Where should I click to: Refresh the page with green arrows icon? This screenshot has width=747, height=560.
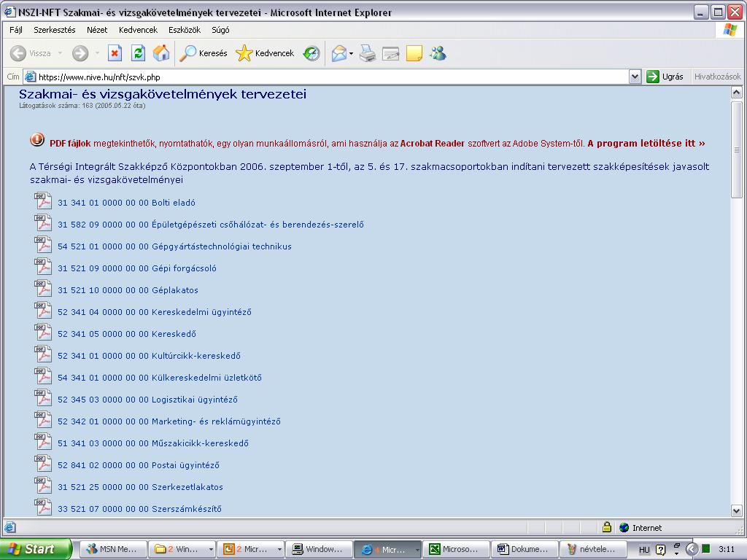coord(138,53)
